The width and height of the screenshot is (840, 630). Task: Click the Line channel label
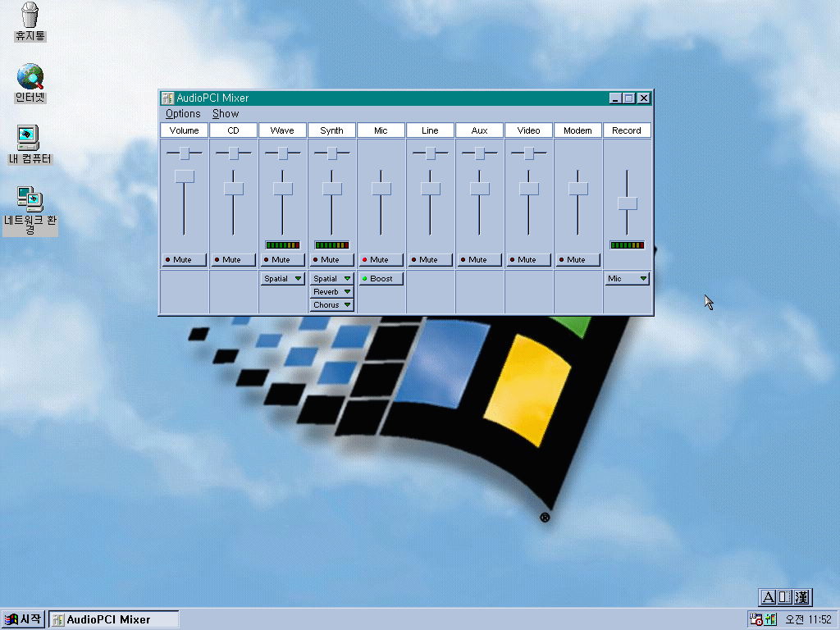[x=430, y=130]
